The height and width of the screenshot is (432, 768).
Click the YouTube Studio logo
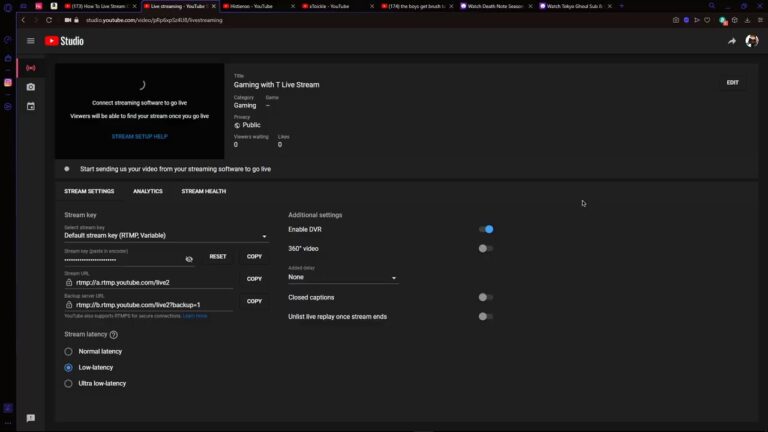pos(64,41)
